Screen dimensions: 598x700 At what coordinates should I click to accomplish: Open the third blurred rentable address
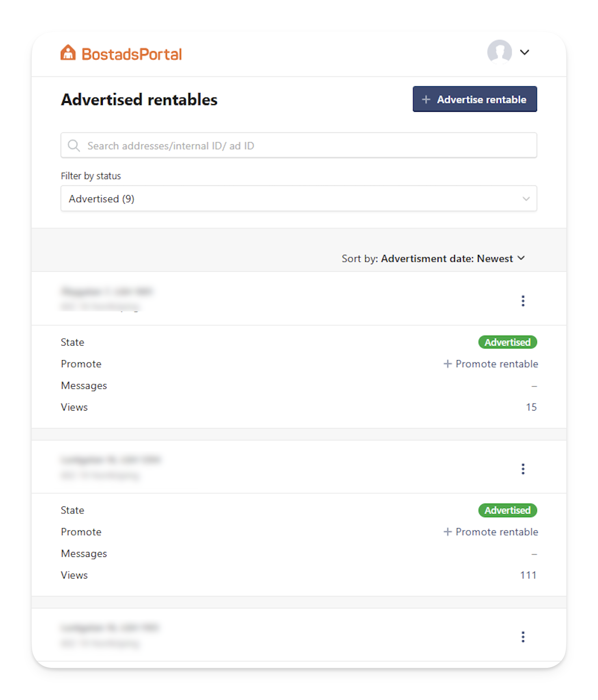pos(110,635)
